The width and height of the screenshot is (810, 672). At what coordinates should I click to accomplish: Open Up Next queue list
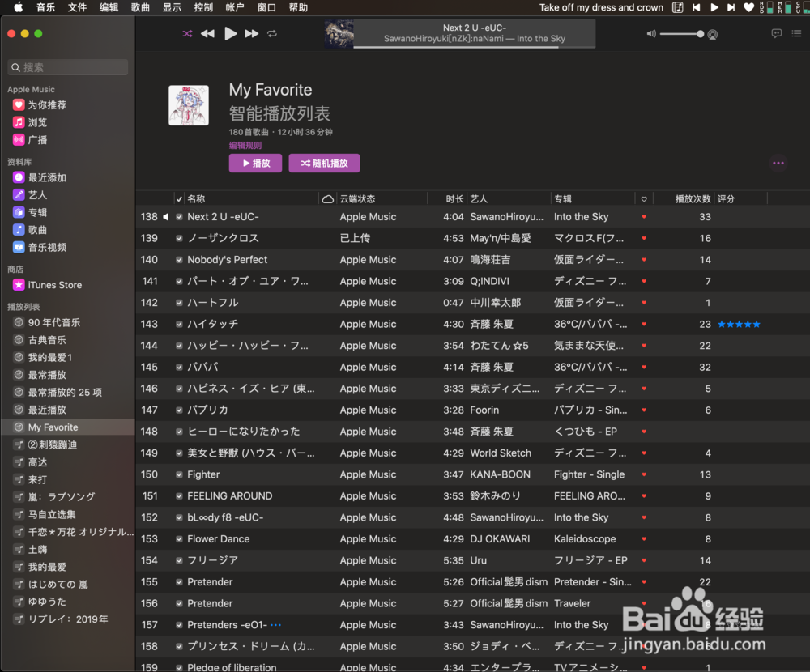pos(796,33)
